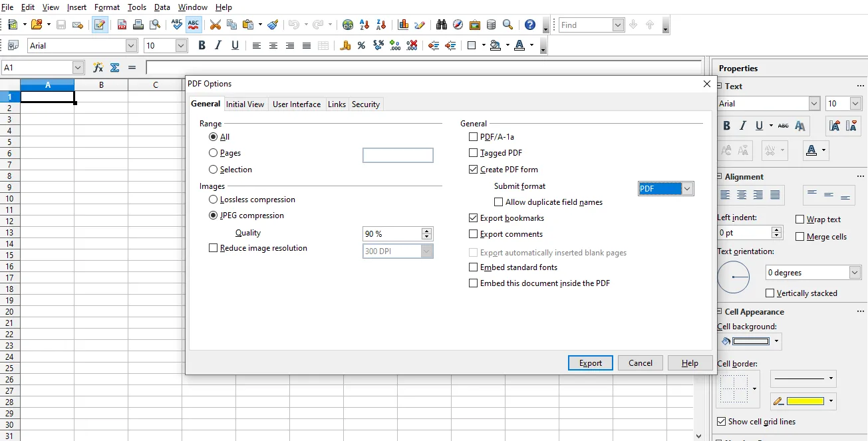The image size is (868, 441).
Task: Open the Submit format dropdown
Action: (x=687, y=188)
